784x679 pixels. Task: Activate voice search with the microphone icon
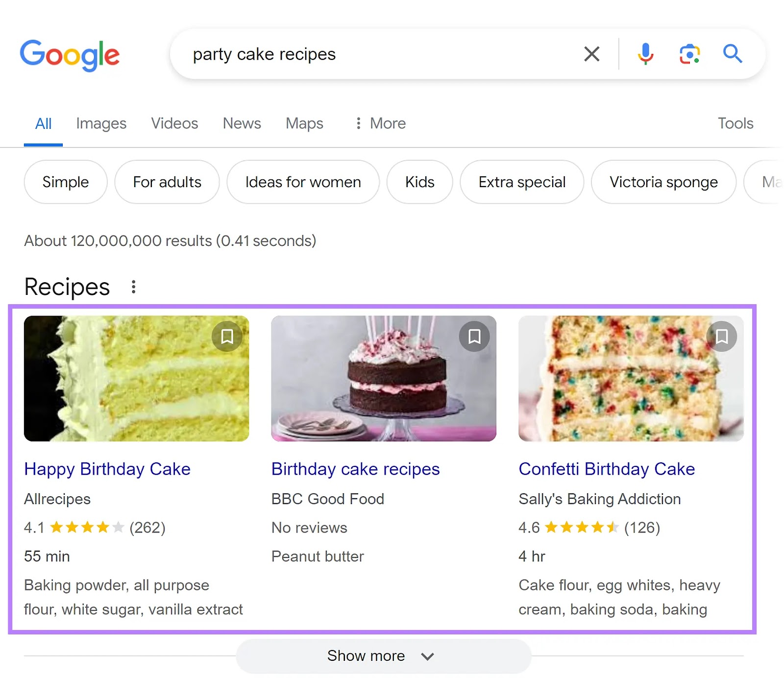coord(645,54)
